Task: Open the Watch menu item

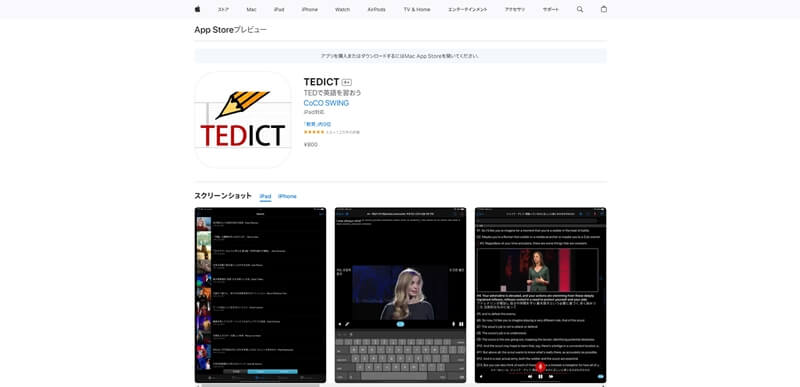Action: pyautogui.click(x=342, y=10)
